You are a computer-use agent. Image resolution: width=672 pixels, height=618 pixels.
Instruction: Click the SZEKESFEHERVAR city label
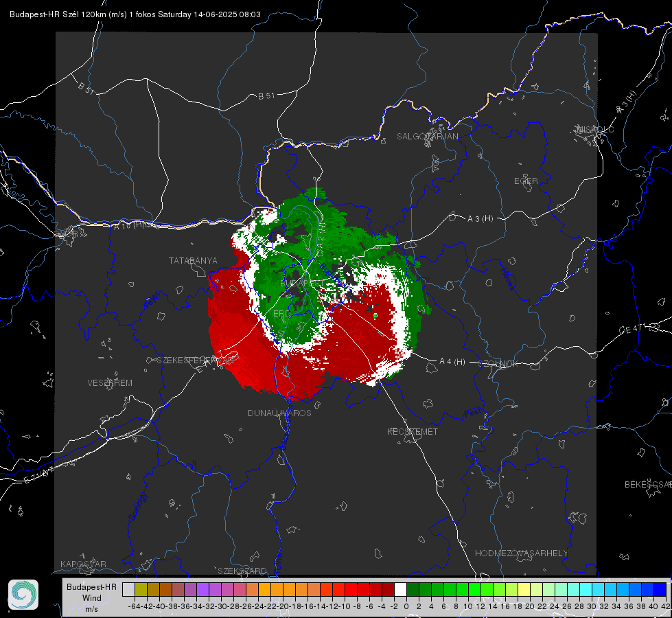click(x=196, y=360)
